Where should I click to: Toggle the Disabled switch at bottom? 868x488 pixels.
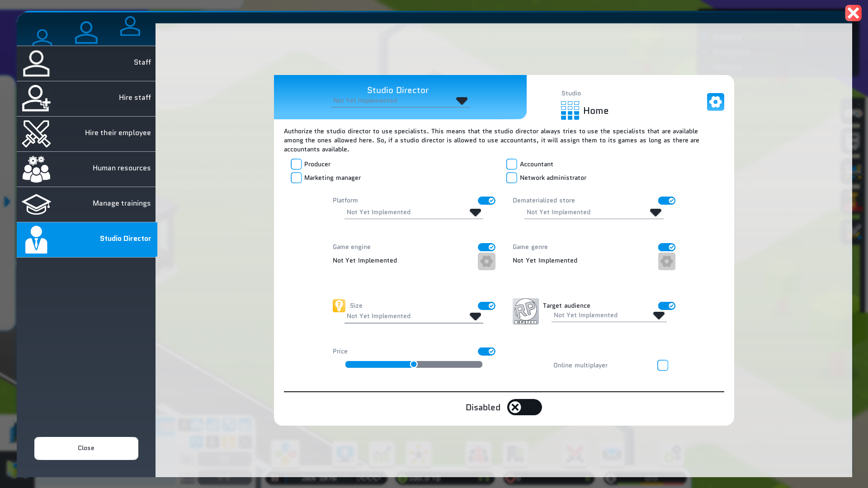point(524,407)
